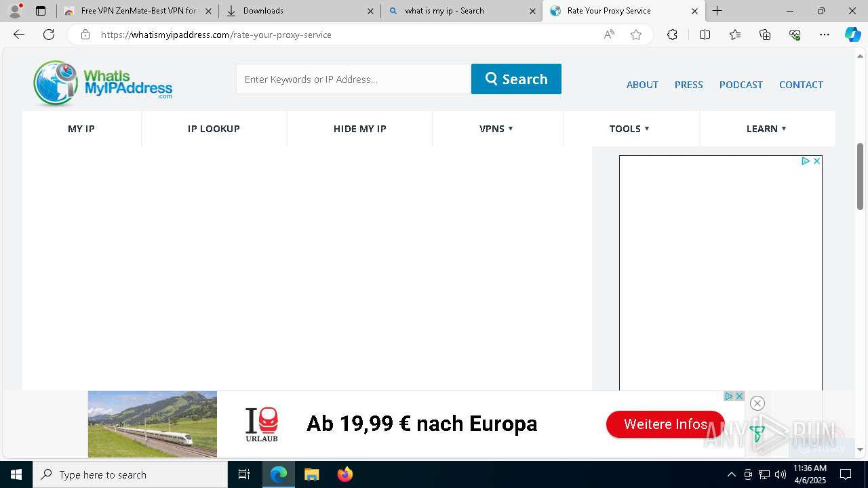Open the taskbar clock and date
Screen dimensions: 868x488
810,474
